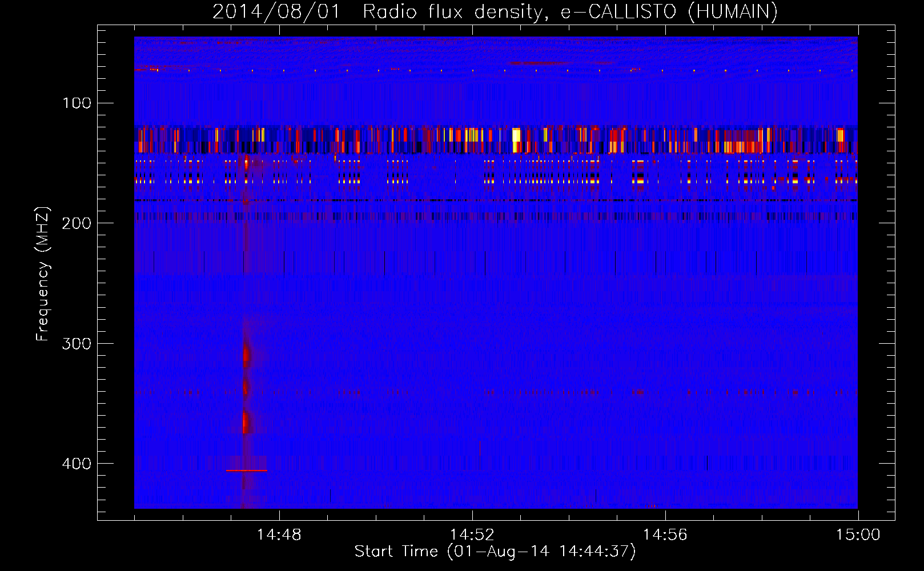
Task: Click the plot title '2014/08/01 Radio flux density'
Action: (377, 12)
